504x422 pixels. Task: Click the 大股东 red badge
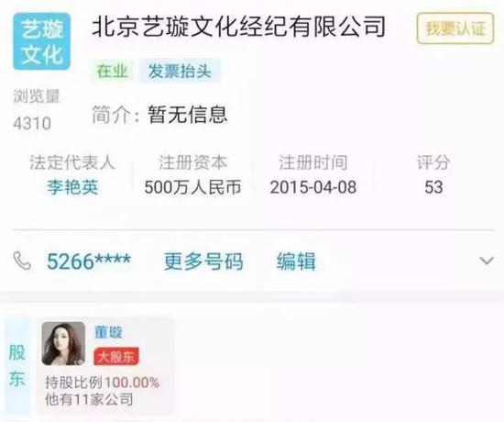point(116,356)
